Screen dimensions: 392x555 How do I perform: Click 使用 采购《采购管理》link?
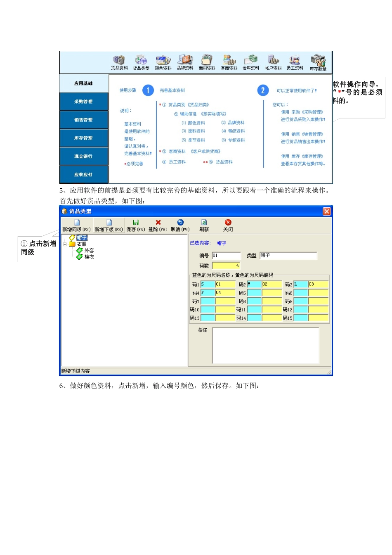click(x=302, y=112)
